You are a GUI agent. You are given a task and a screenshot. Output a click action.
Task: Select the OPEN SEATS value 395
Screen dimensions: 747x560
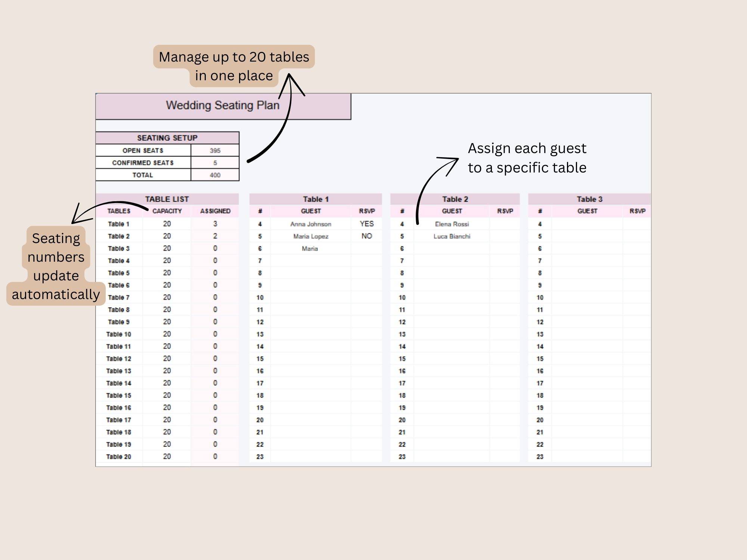215,150
